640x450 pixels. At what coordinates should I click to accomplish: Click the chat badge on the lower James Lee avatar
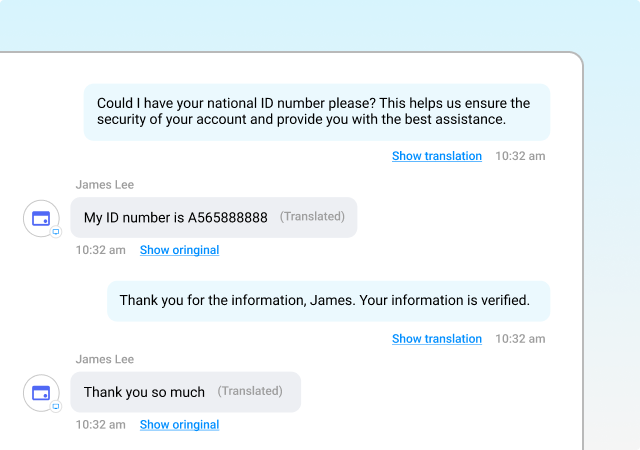pos(56,406)
